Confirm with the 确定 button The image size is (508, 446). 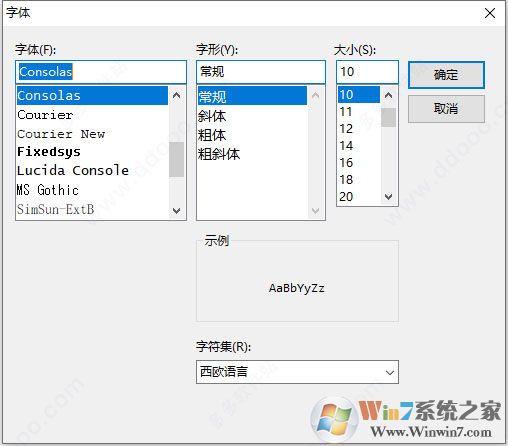tap(446, 75)
